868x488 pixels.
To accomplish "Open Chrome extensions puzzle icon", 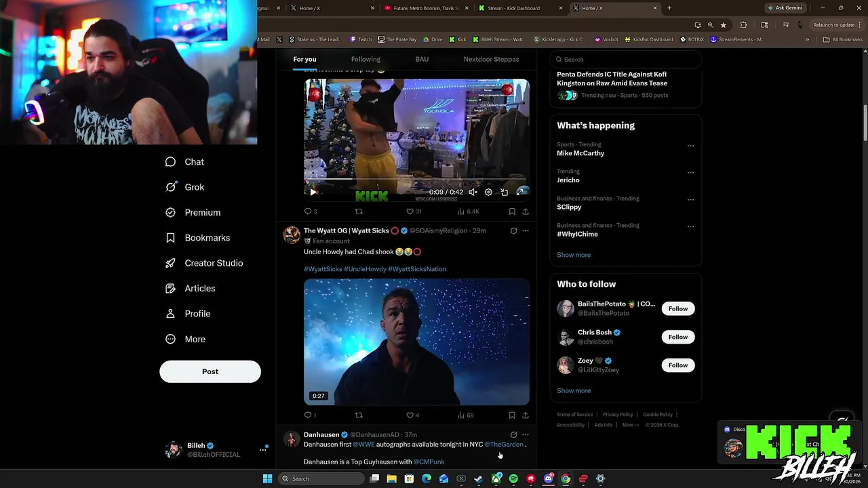I will (743, 25).
